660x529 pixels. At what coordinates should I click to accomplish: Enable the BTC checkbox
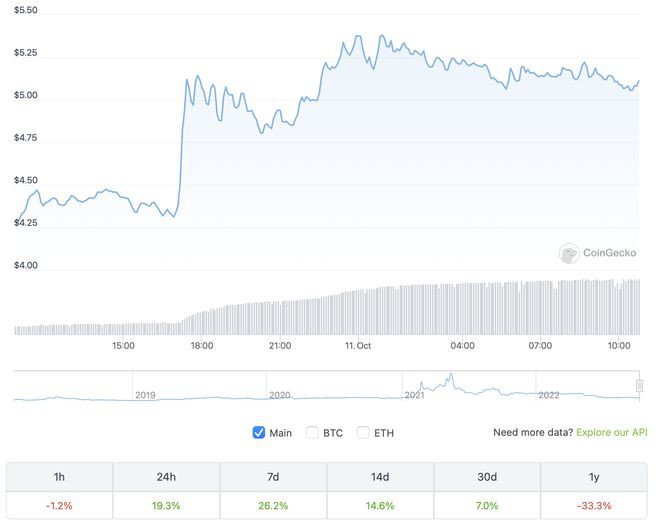pos(312,433)
